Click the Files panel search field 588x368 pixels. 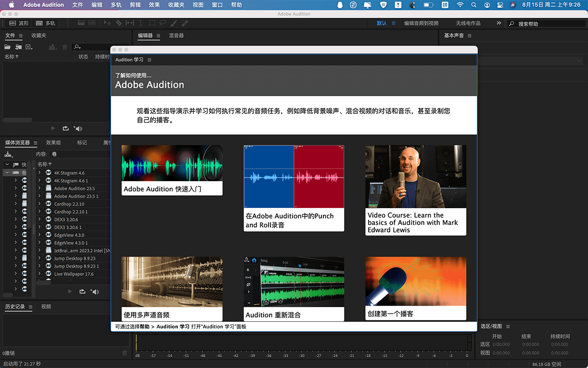point(91,47)
